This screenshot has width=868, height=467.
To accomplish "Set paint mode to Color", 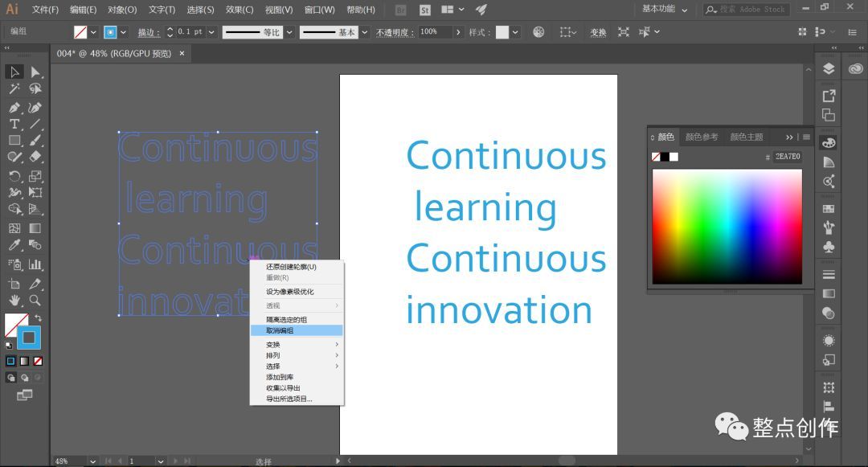I will [x=10, y=362].
